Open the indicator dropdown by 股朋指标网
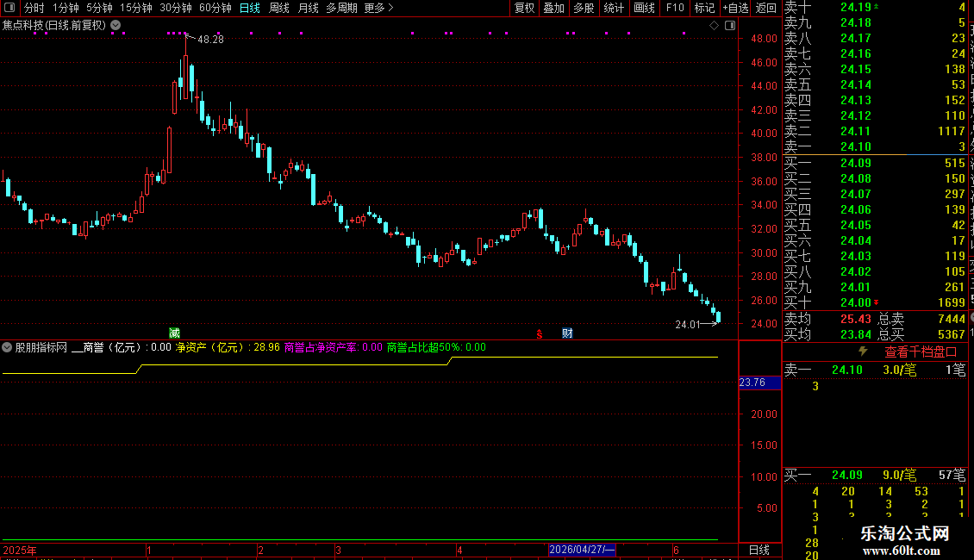Viewport: 974px width, 560px height. (x=7, y=347)
